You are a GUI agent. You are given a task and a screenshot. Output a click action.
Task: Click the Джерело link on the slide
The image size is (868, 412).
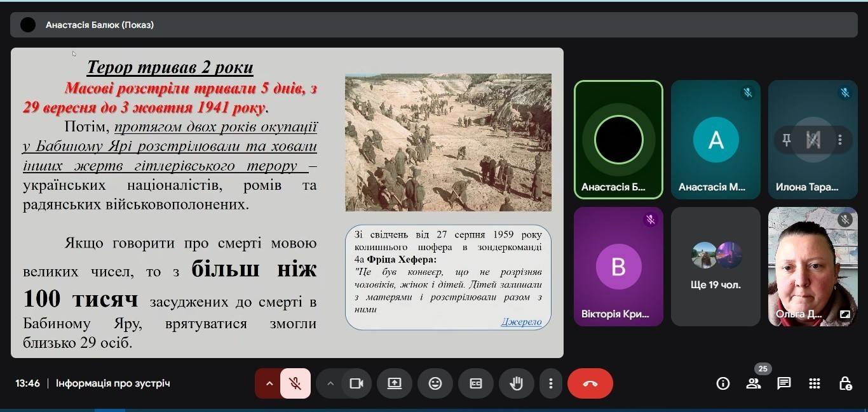pyautogui.click(x=521, y=322)
